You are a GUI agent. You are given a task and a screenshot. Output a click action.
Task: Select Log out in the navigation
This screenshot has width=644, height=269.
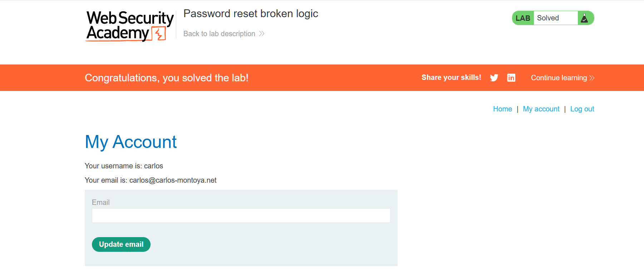pos(582,109)
